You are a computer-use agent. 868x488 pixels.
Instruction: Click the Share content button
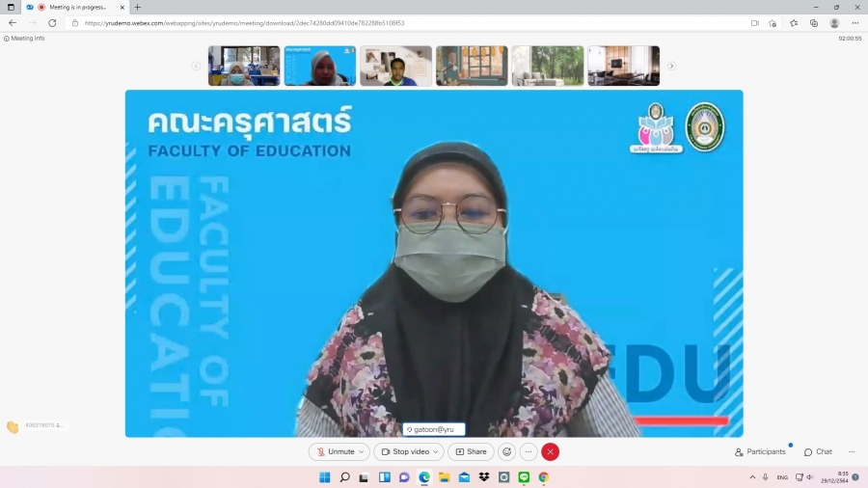[472, 451]
